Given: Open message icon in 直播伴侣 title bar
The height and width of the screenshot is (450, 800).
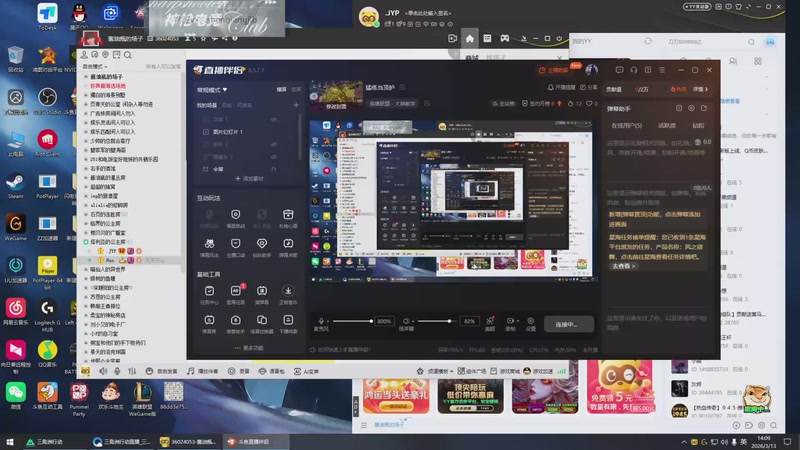Looking at the screenshot, I should (619, 70).
